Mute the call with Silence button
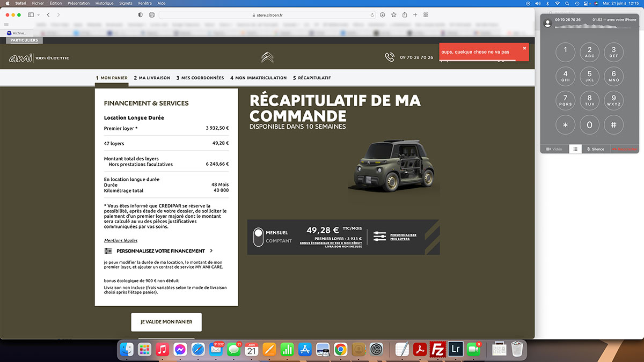 tap(595, 149)
